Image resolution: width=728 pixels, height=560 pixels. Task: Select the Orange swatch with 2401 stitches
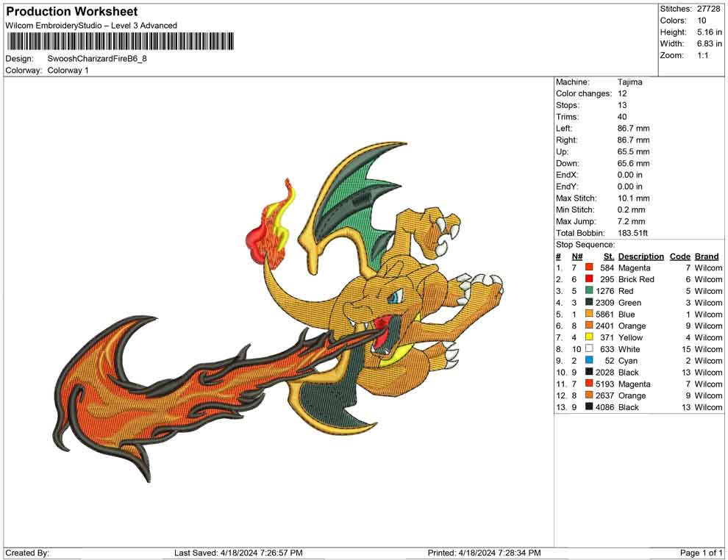click(x=589, y=326)
